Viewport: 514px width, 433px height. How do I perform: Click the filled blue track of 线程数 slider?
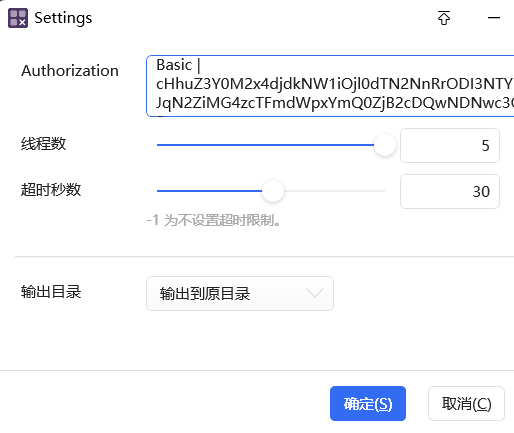tap(265, 145)
